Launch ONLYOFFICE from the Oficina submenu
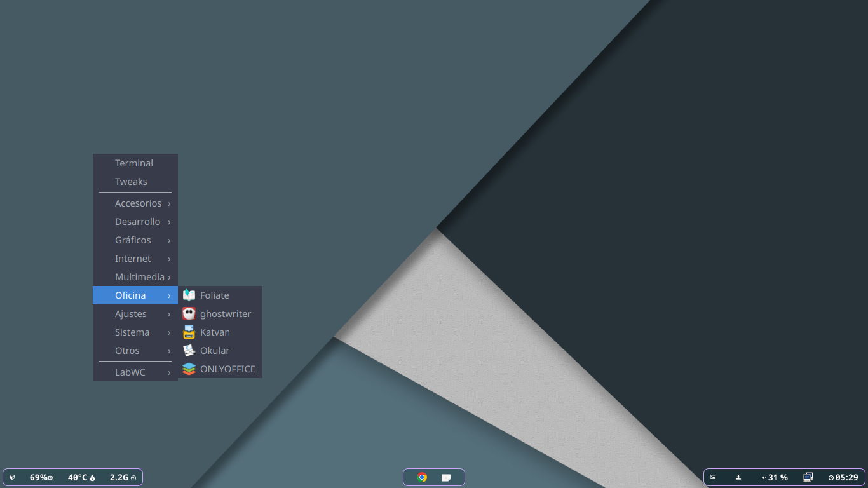 tap(220, 369)
